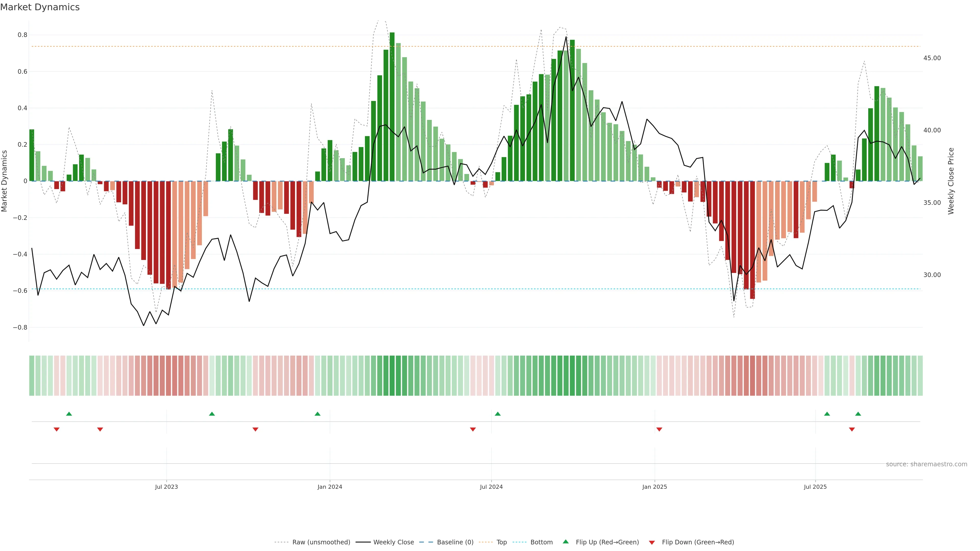This screenshot has width=980, height=551.
Task: Toggle the Baseline (0) legend entry
Action: pos(455,542)
